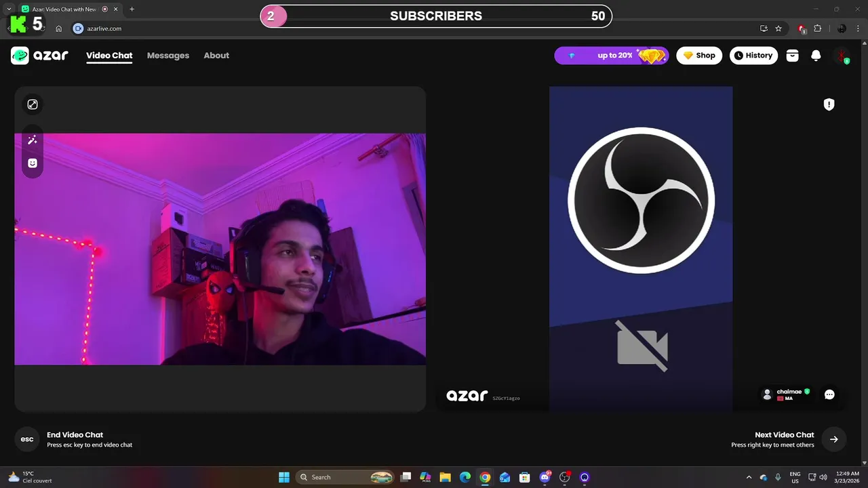The image size is (868, 488).
Task: Open the About page
Action: (x=216, y=56)
